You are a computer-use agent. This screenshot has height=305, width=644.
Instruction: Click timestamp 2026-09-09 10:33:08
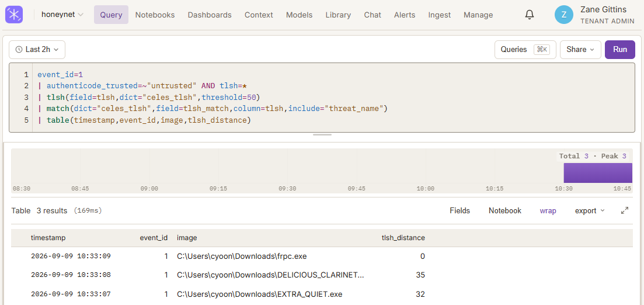[71, 275]
